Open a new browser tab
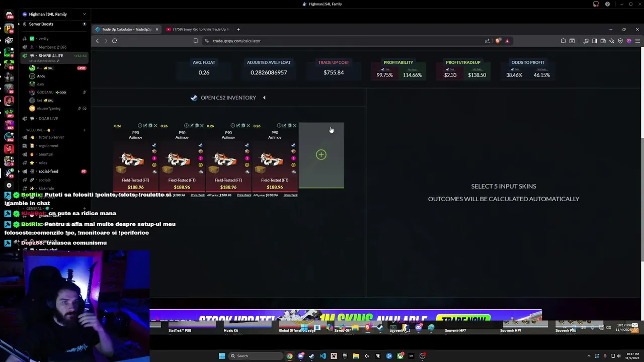Screen dimensions: 644x362 [238, 29]
